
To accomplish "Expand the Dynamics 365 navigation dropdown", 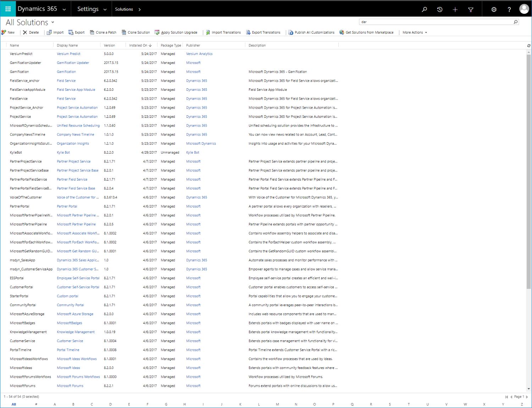I will pyautogui.click(x=64, y=10).
